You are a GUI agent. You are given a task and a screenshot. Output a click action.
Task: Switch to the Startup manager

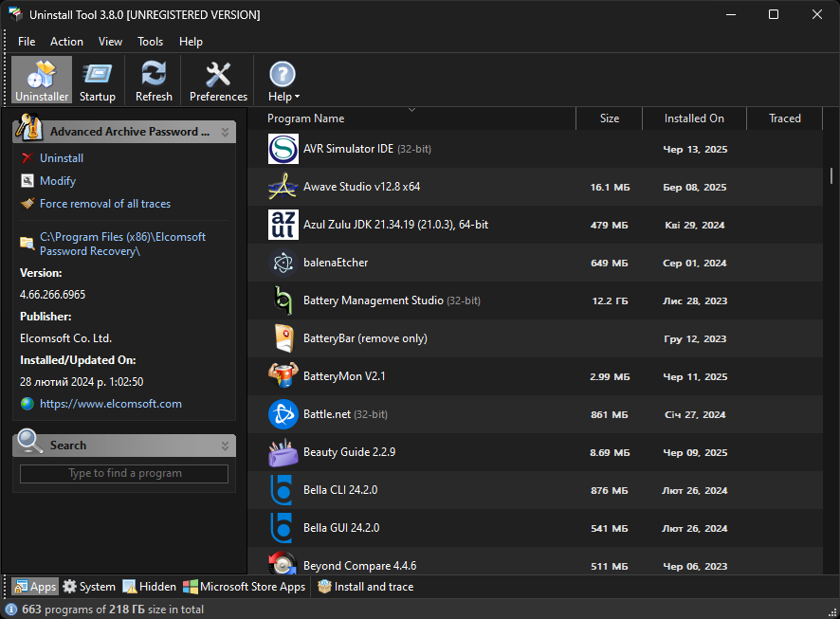pos(98,81)
